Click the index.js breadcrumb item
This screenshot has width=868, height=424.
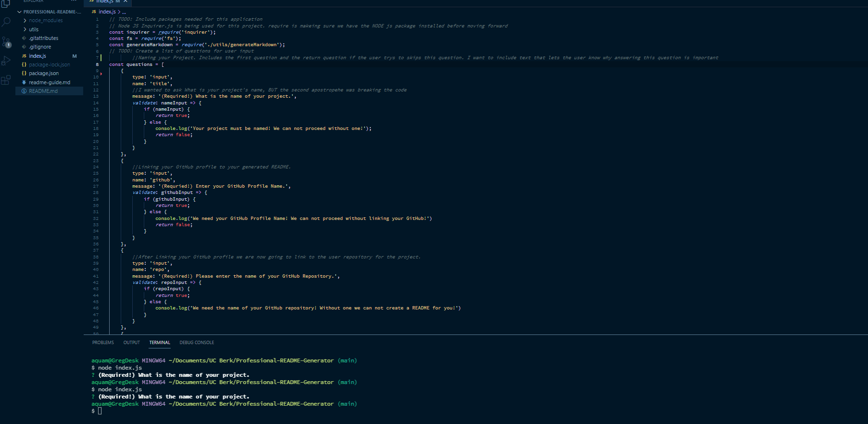pyautogui.click(x=107, y=12)
